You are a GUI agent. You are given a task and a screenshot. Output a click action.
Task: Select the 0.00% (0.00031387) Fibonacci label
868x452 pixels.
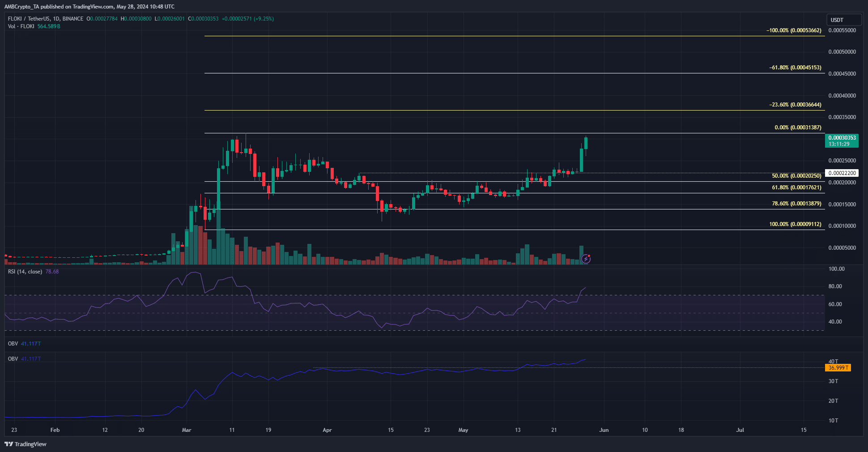click(798, 128)
